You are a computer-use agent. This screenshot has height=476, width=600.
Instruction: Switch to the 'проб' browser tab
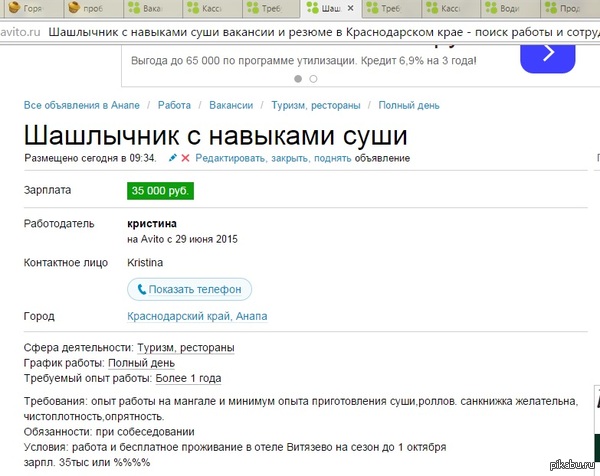93,8
